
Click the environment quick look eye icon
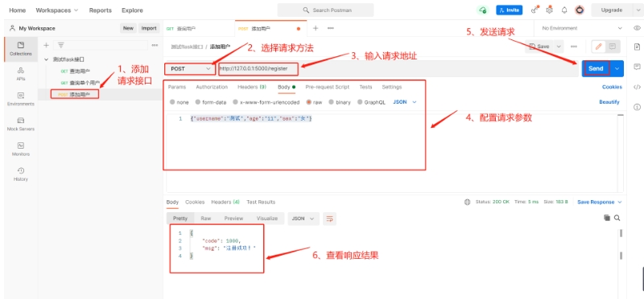point(637,28)
